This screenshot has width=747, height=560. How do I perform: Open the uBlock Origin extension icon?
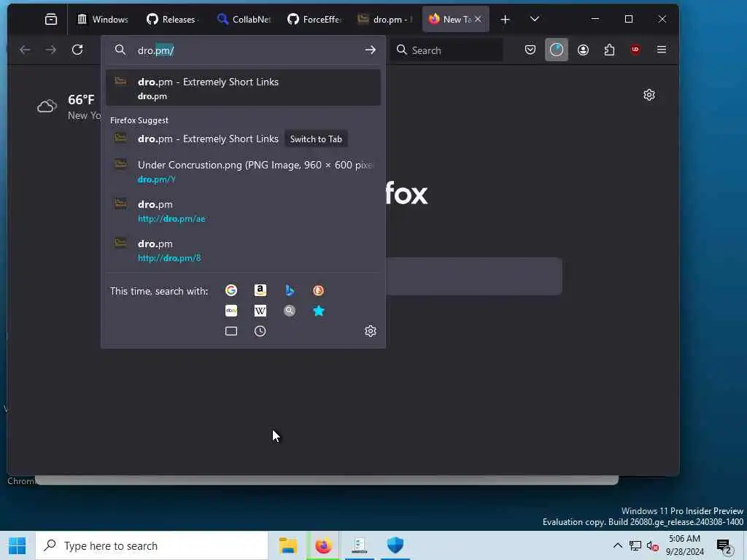(635, 50)
